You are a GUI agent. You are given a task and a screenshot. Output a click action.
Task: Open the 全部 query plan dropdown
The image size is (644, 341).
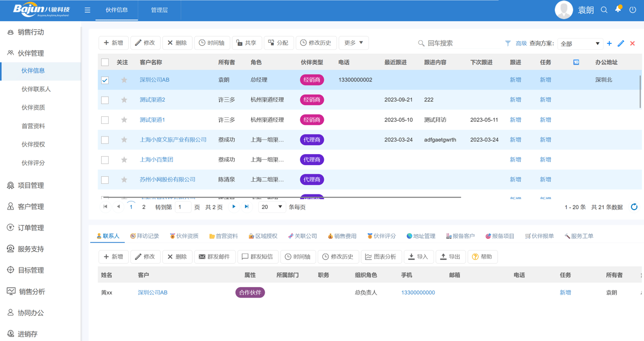580,44
